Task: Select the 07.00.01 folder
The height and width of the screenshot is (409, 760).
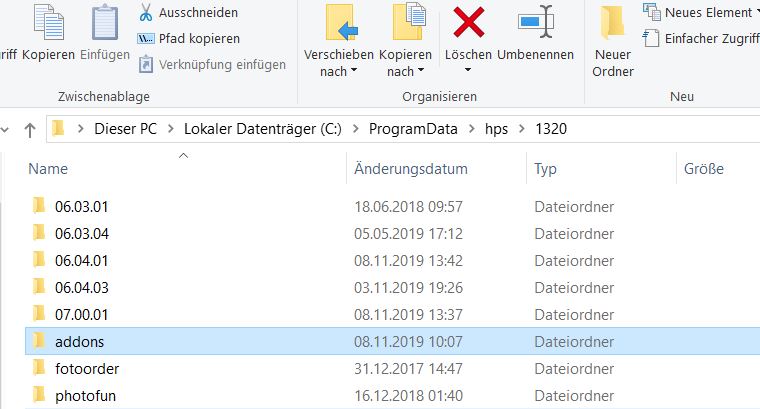Action: click(81, 314)
